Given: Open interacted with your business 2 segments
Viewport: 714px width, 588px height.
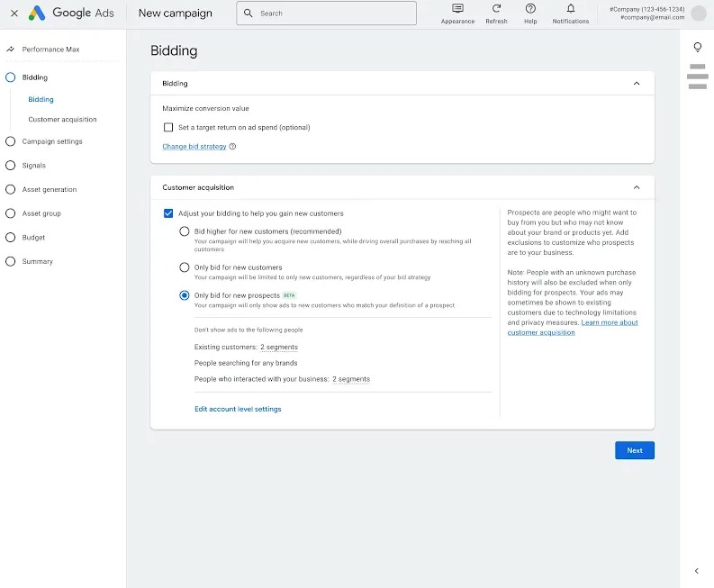Looking at the screenshot, I should [x=351, y=379].
